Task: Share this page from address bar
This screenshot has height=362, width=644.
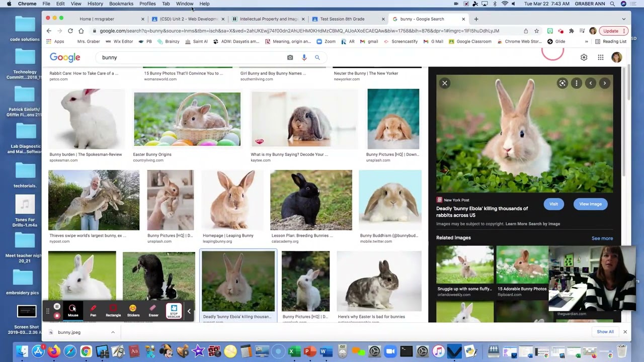Action: pos(526,31)
